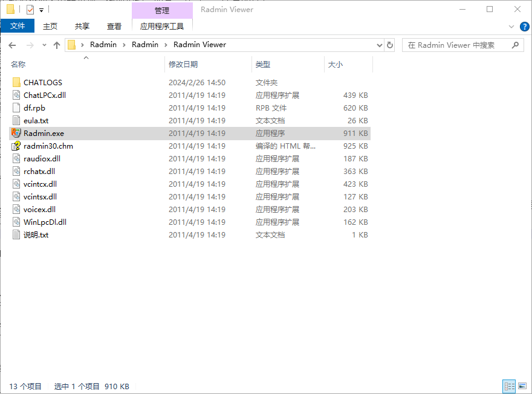Expand address bar history dropdown

pos(380,45)
